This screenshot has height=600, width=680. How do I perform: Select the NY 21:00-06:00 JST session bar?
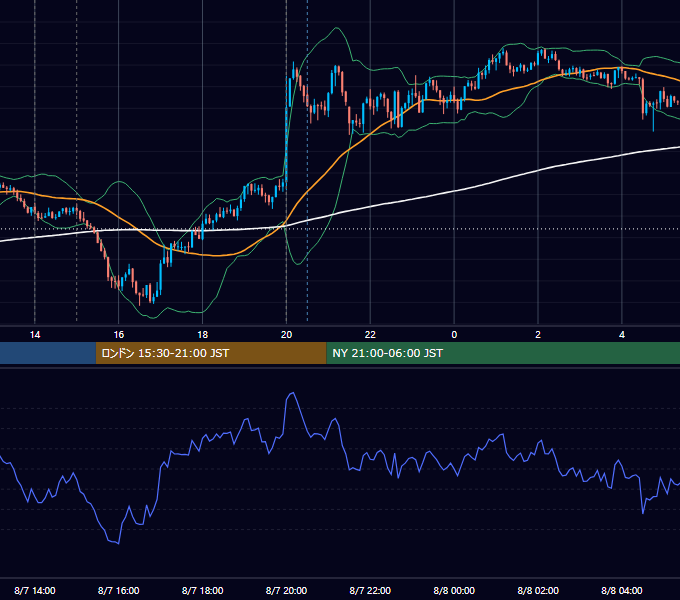503,353
